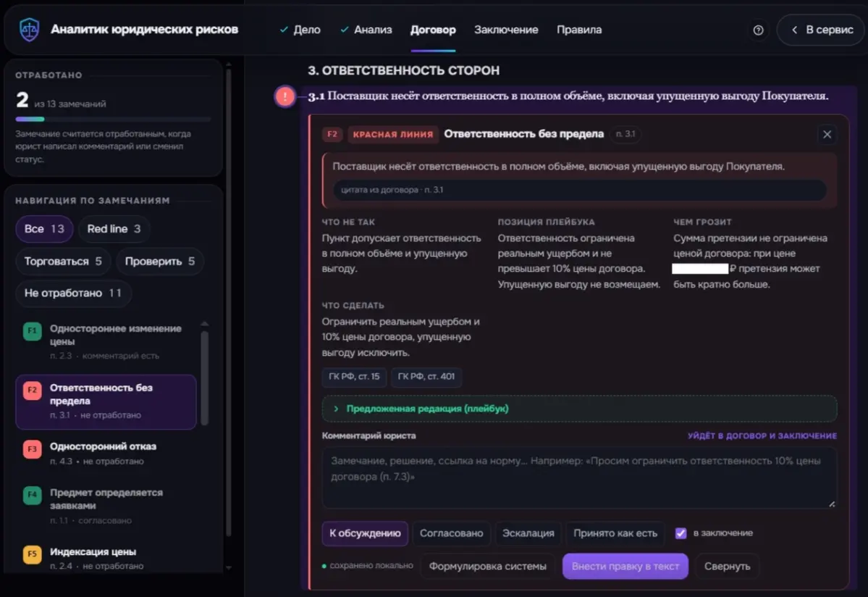Click the progress bar under Отработано
Viewport: 868px width, 597px height.
[x=113, y=119]
